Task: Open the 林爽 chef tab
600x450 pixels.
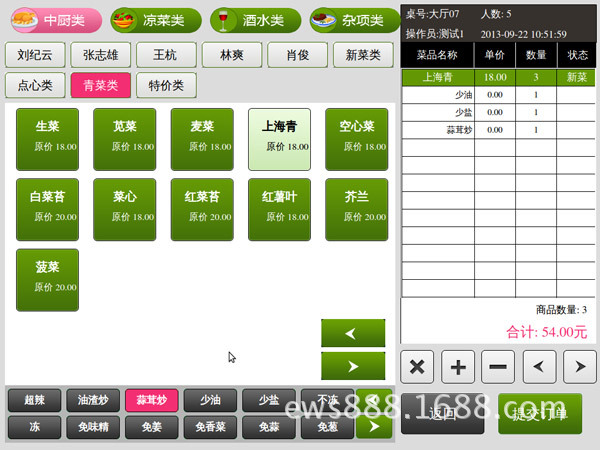Action: (232, 55)
